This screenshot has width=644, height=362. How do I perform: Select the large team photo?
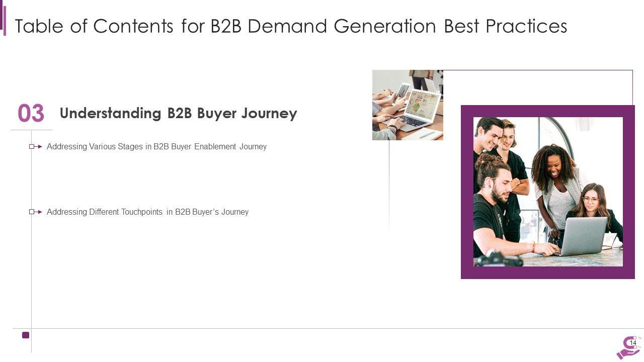[x=548, y=191]
